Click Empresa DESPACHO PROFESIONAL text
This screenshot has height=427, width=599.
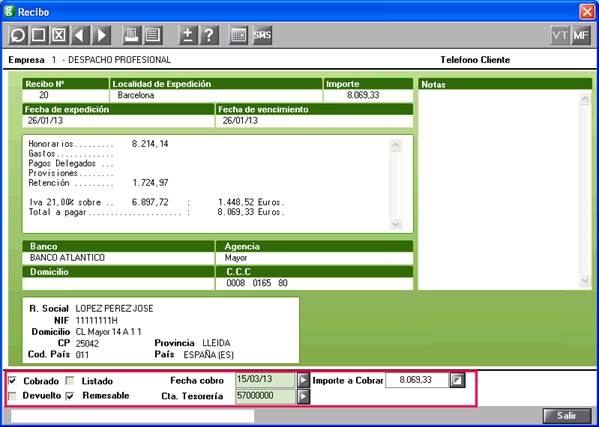click(x=119, y=60)
